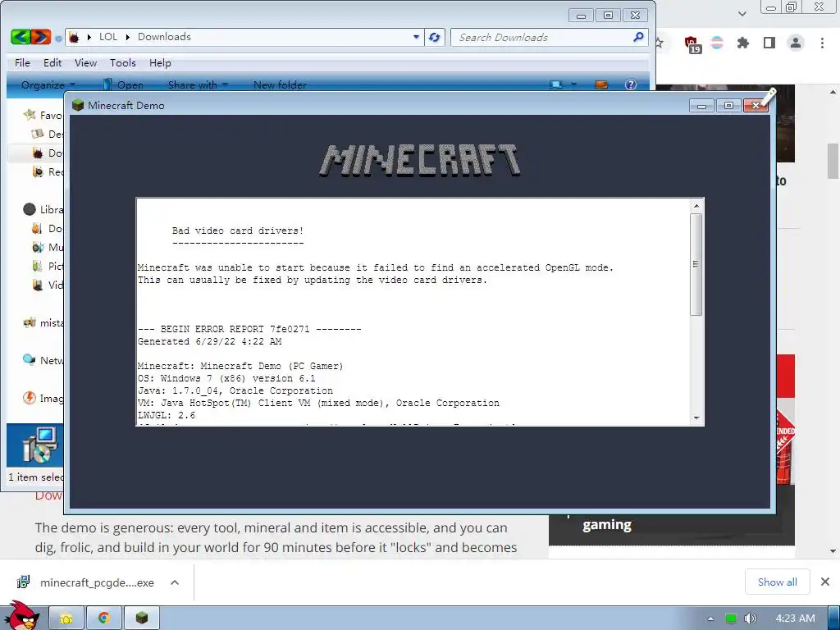
Task: Select Network in Explorer navigation pane
Action: tap(43, 360)
